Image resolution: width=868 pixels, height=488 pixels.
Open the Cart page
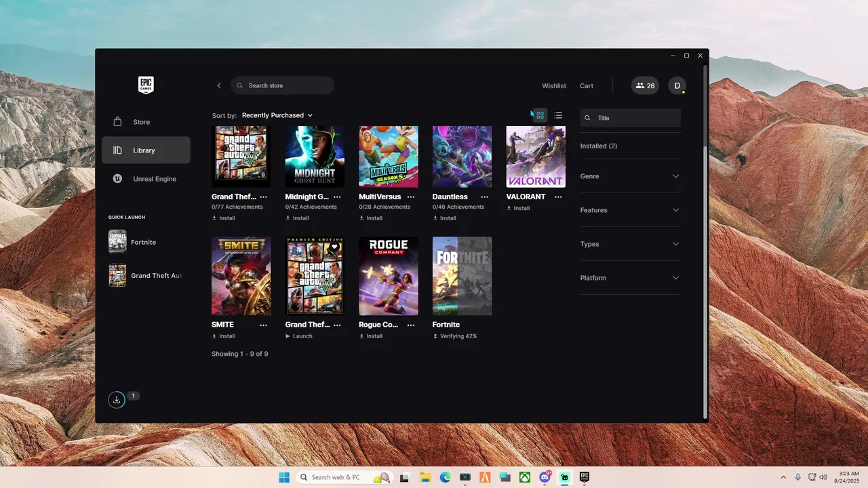[587, 86]
